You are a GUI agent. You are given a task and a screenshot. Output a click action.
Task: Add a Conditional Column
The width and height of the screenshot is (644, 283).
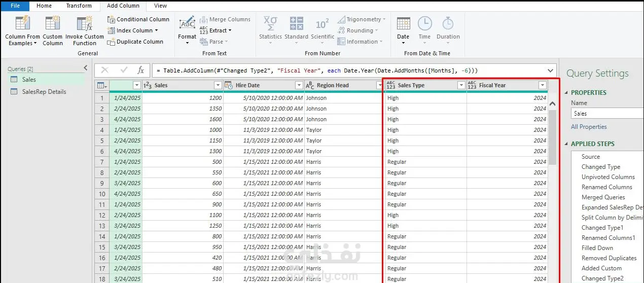tap(138, 19)
